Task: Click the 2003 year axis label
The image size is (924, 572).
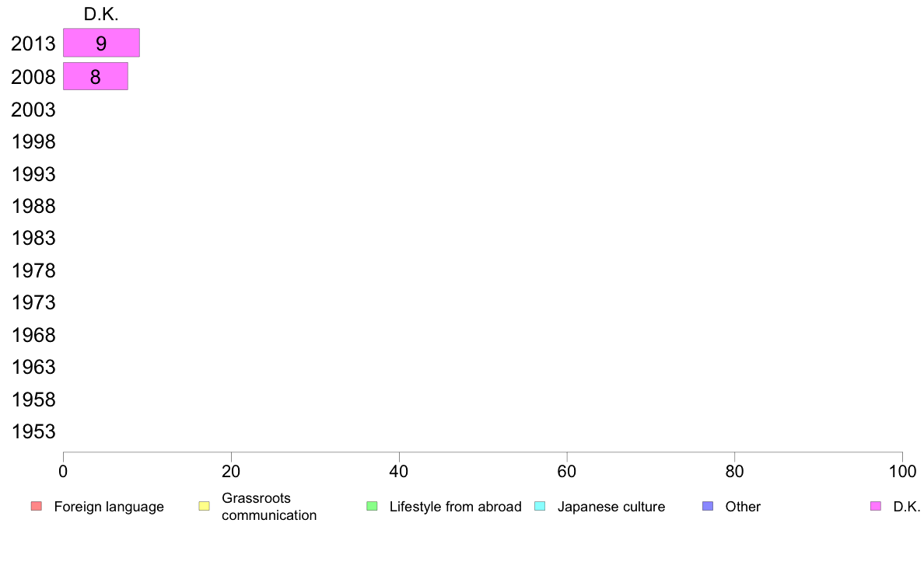Action: coord(33,110)
